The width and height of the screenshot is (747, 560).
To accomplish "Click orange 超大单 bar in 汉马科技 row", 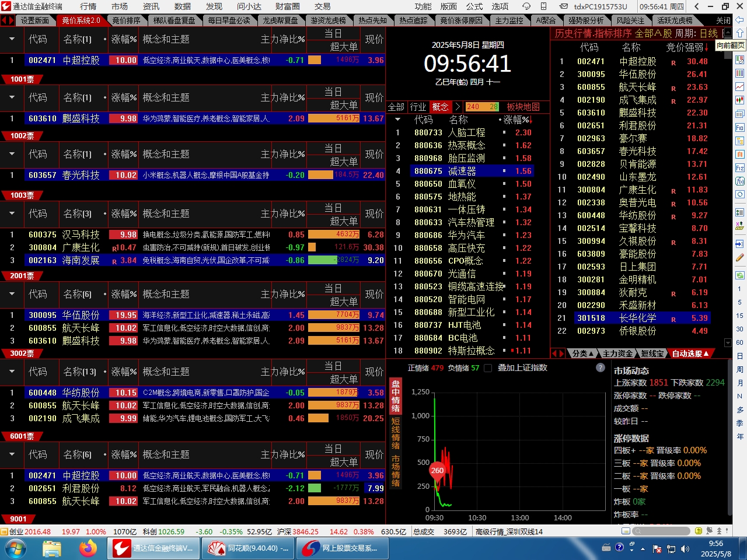I will (x=334, y=235).
